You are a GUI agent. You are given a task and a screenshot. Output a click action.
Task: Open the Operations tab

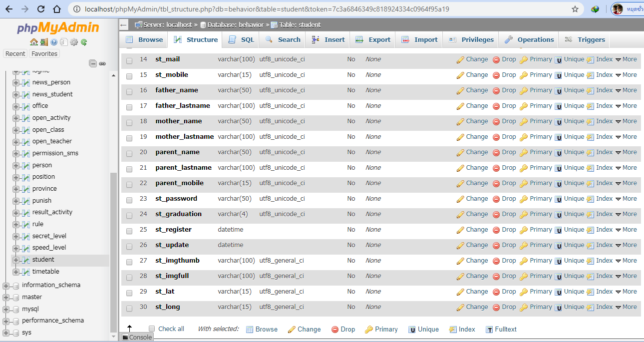click(529, 39)
